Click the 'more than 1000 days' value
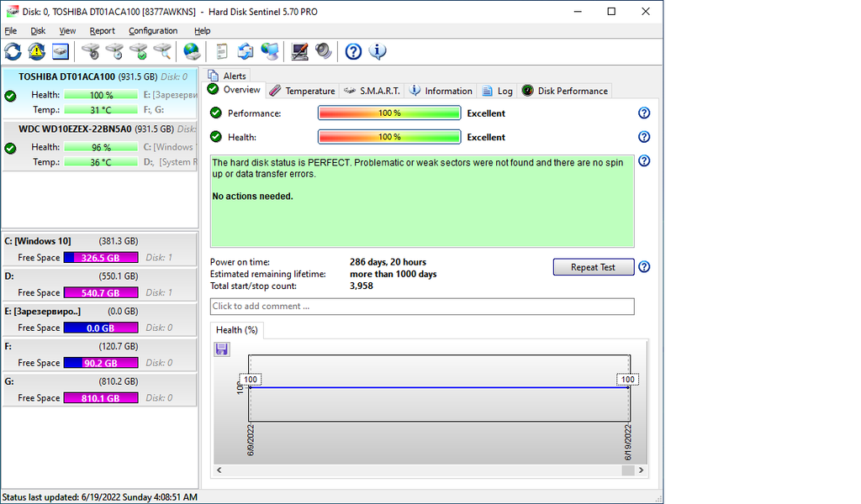 point(394,274)
